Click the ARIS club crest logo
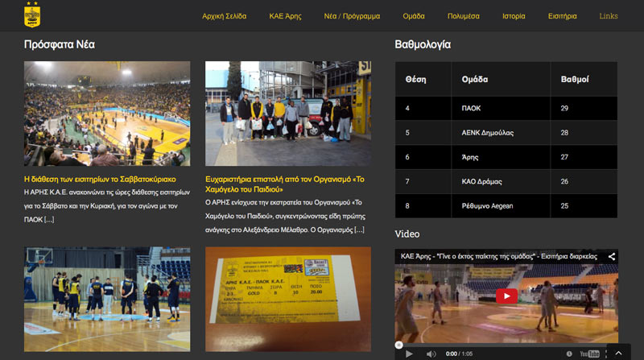 point(32,14)
